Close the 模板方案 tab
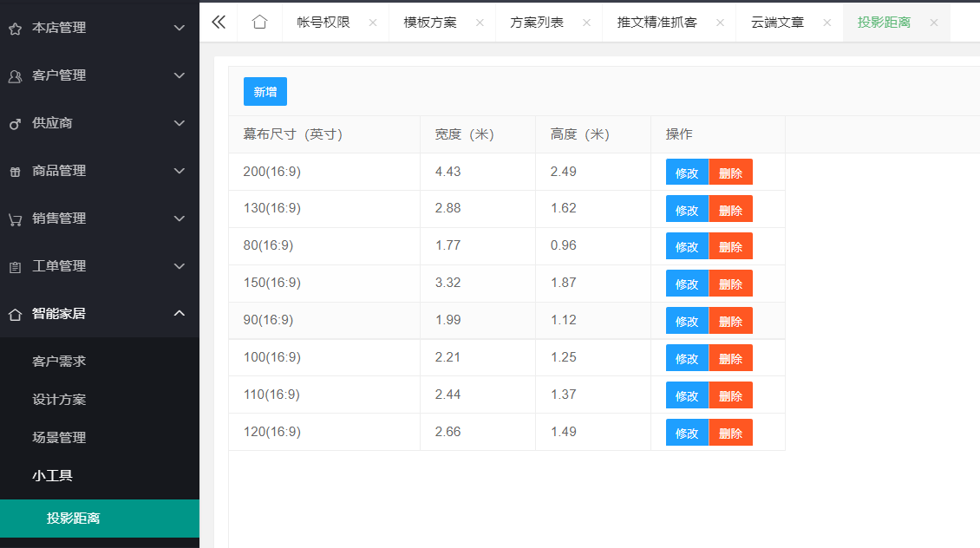Viewport: 980px width, 548px height. point(480,23)
